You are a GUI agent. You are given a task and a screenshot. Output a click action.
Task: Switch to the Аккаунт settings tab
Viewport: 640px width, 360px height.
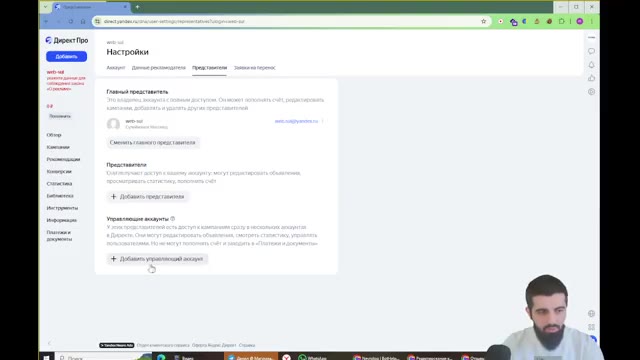click(116, 68)
